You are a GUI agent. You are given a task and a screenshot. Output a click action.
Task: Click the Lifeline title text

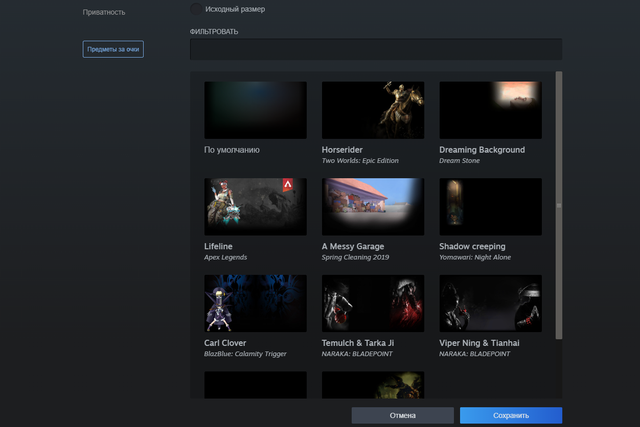pyautogui.click(x=218, y=247)
